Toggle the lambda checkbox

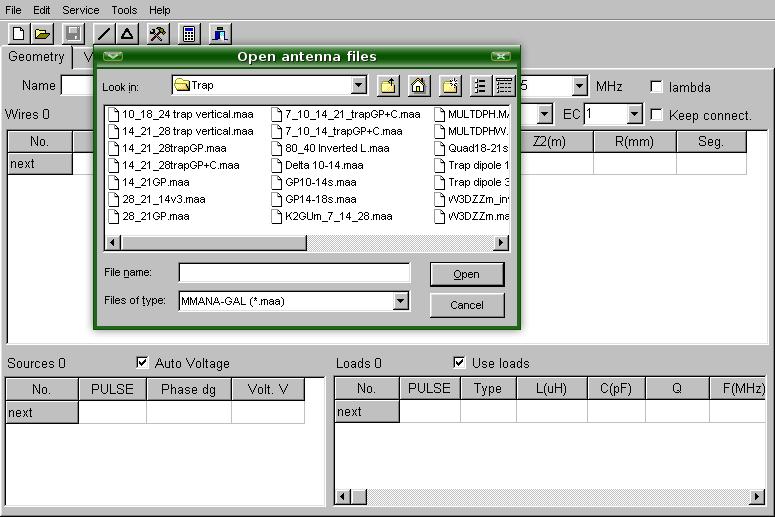tap(657, 87)
